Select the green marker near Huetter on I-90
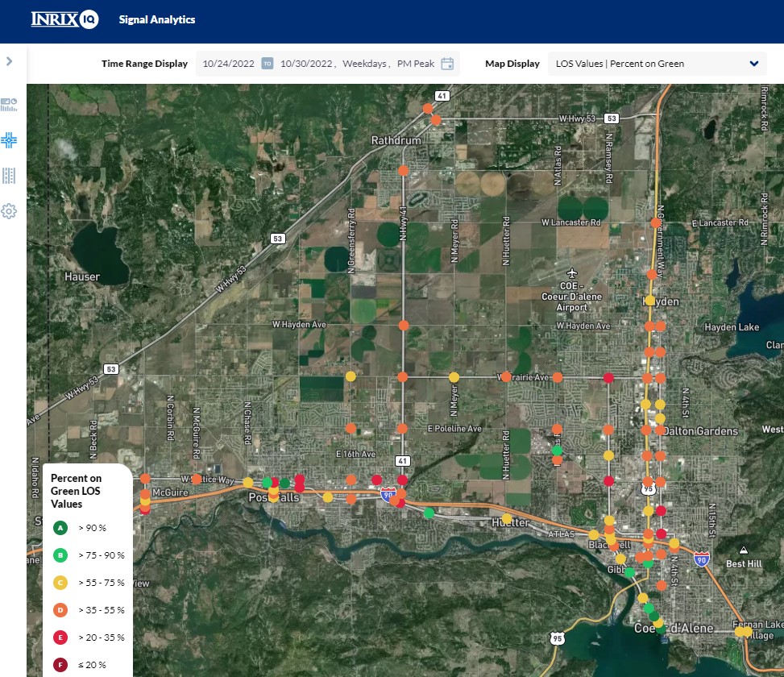The width and height of the screenshot is (784, 677). tap(429, 513)
